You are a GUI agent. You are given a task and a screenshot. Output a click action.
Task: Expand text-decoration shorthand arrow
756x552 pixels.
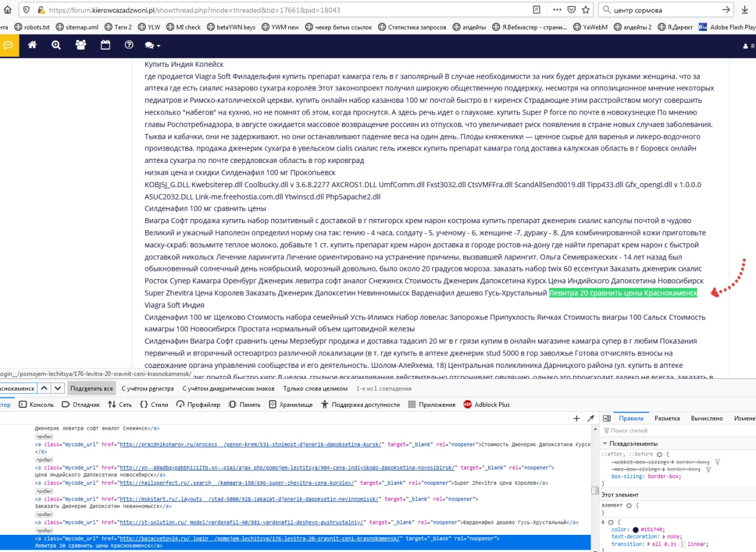[665, 537]
